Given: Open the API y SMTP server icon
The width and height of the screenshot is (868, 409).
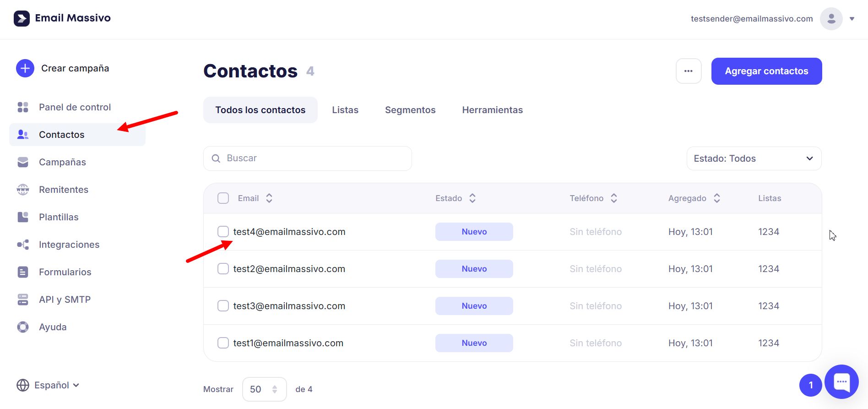Looking at the screenshot, I should pyautogui.click(x=23, y=300).
